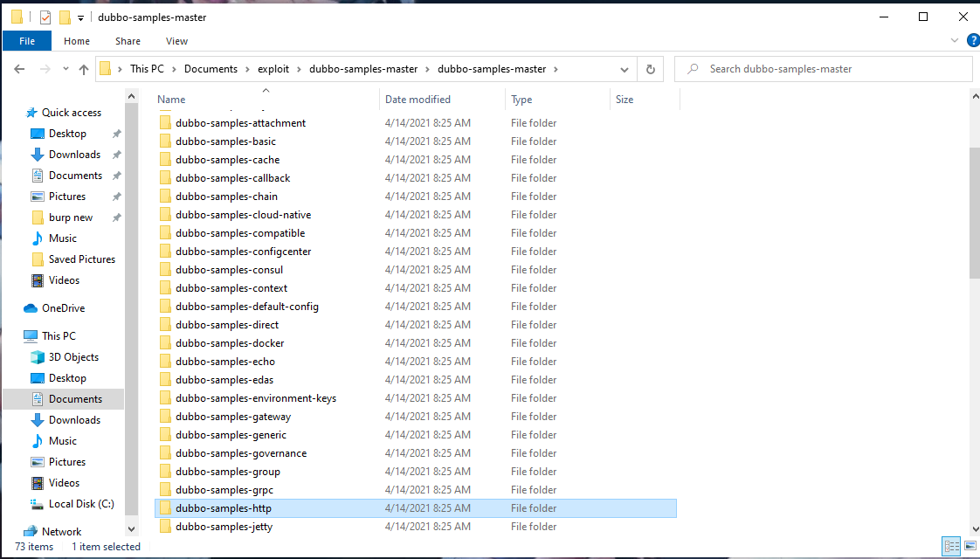The height and width of the screenshot is (559, 980).
Task: Click the folder icon of dubbo-samples-docker
Action: [165, 342]
